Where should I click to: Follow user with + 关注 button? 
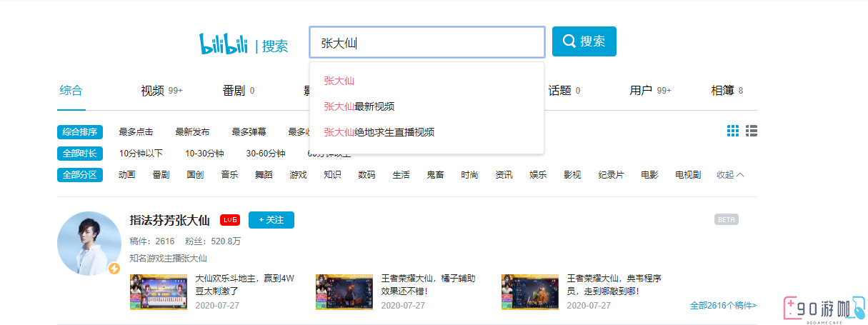point(271,220)
